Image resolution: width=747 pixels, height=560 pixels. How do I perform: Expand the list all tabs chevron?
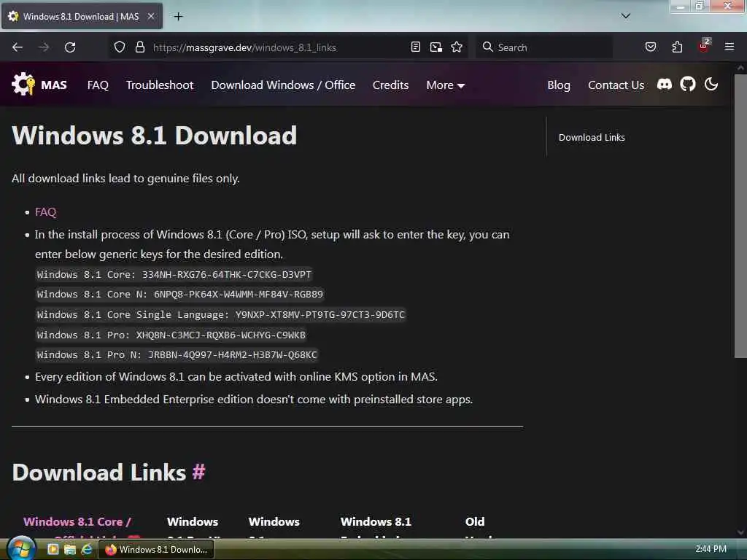tap(626, 16)
